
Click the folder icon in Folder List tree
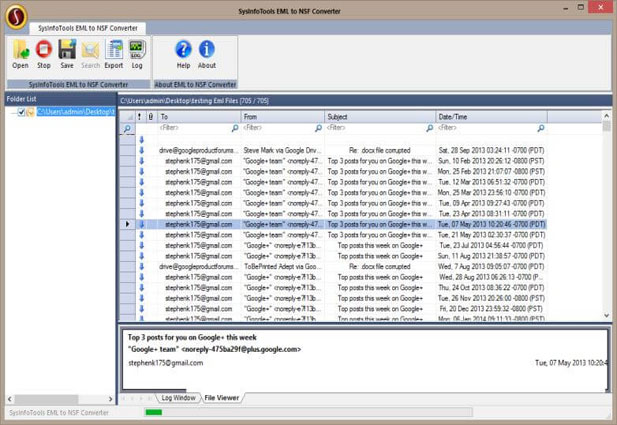click(x=31, y=112)
